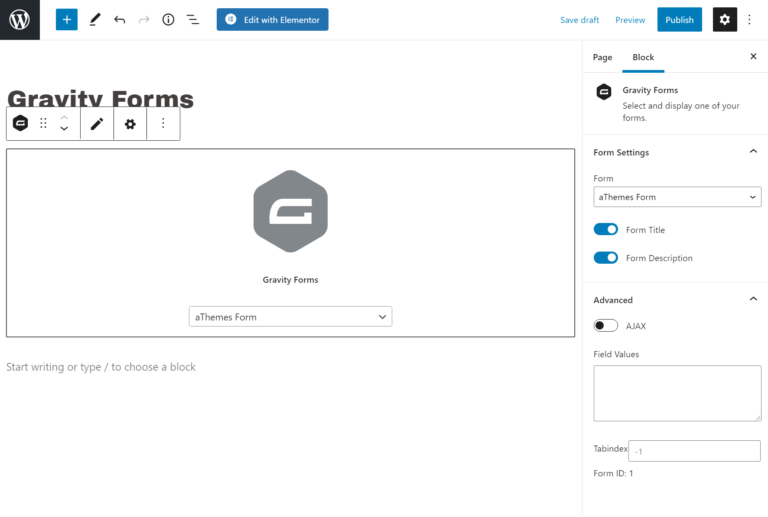The image size is (768, 517).
Task: Click the Field Values text area
Action: [677, 393]
